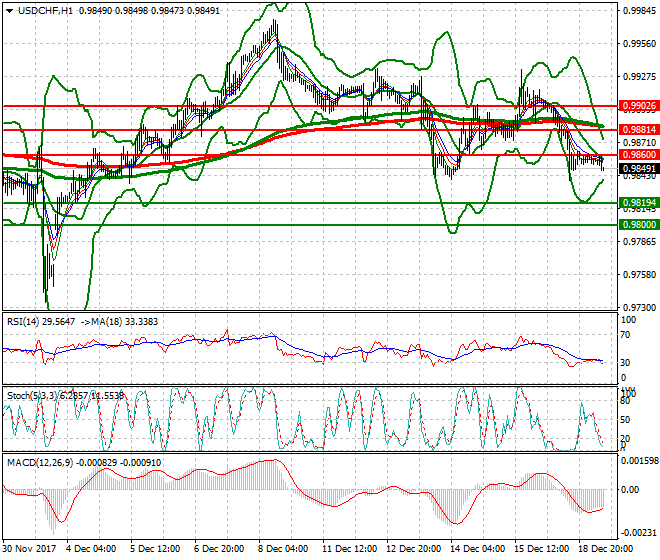Screen dimensions: 660x560
Task: Click the 0.97865 price scale value
Action: click(x=639, y=242)
